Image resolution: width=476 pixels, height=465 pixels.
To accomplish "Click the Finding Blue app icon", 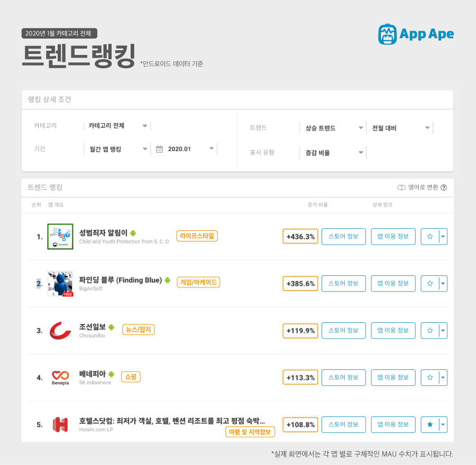I will tap(60, 284).
